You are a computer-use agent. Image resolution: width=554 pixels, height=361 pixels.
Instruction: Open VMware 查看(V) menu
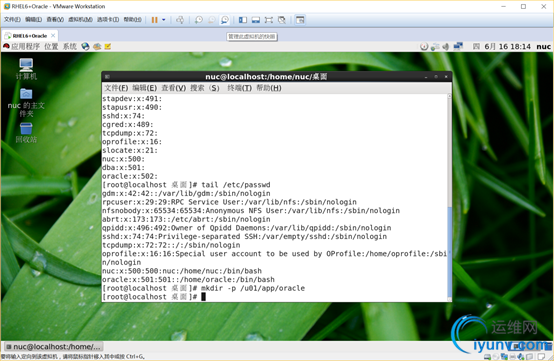click(55, 19)
